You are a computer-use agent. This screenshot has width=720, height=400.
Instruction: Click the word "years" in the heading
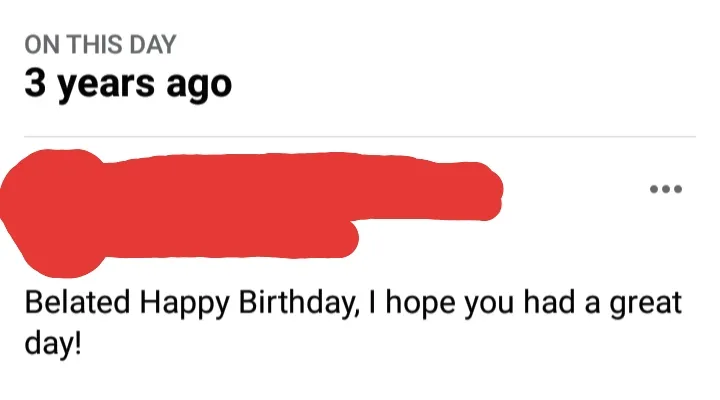108,86
